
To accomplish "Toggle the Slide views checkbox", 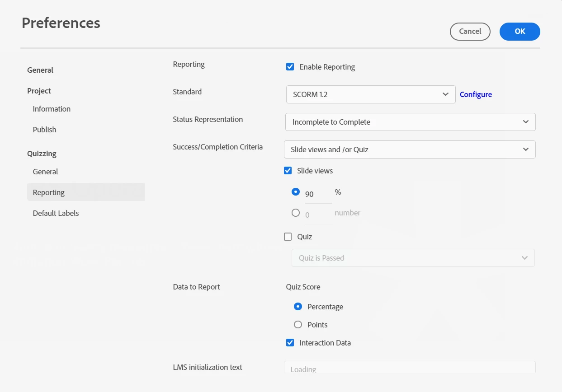I will (x=288, y=171).
